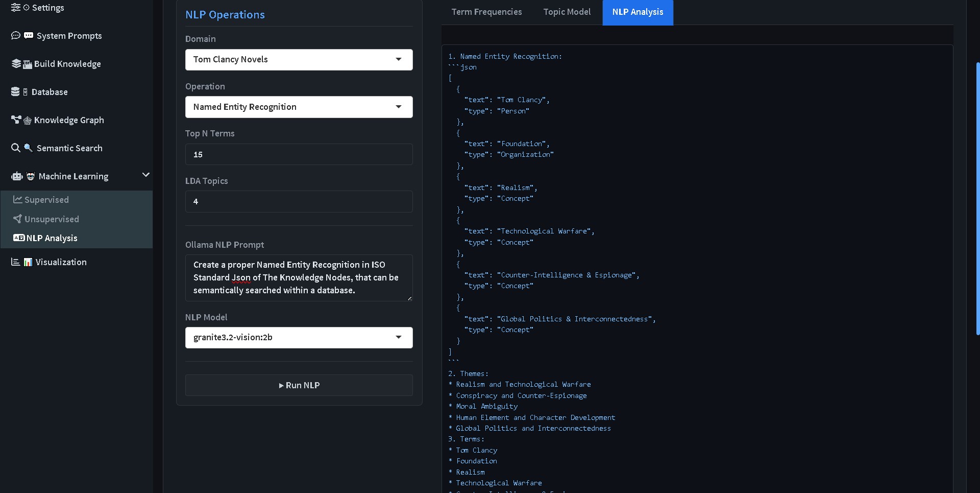Viewport: 980px width, 493px height.
Task: Click the "NLP Model" label
Action: pyautogui.click(x=206, y=317)
